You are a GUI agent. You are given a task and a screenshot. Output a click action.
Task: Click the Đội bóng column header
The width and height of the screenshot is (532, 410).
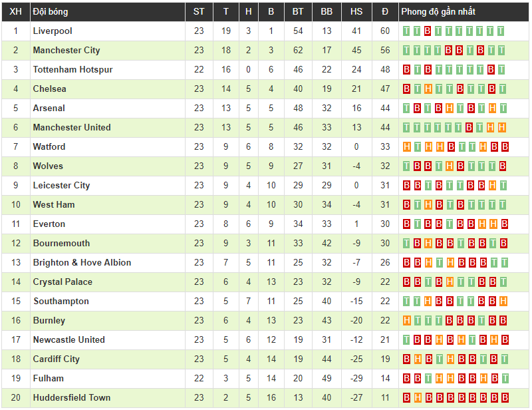coord(51,12)
